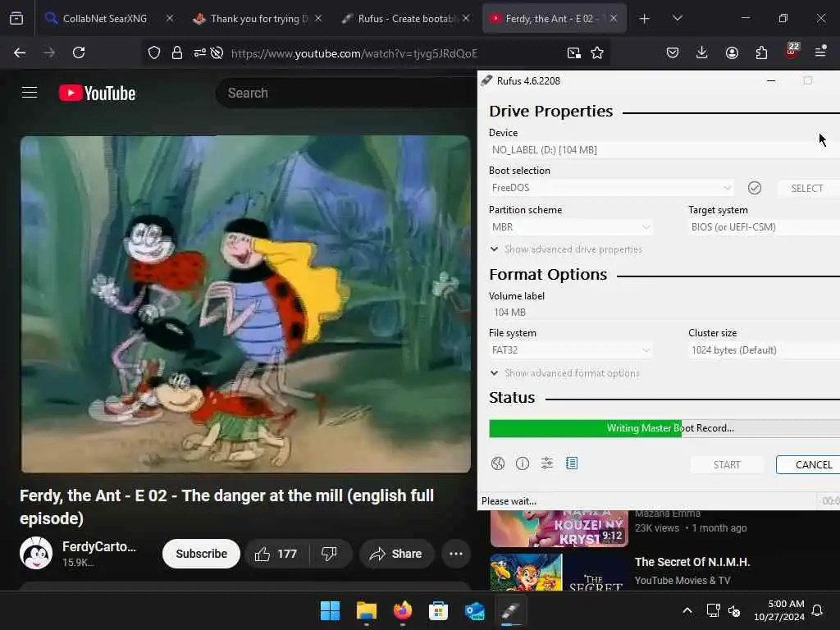Click the Rufus SELECT button
Viewport: 840px width, 630px height.
(x=807, y=189)
